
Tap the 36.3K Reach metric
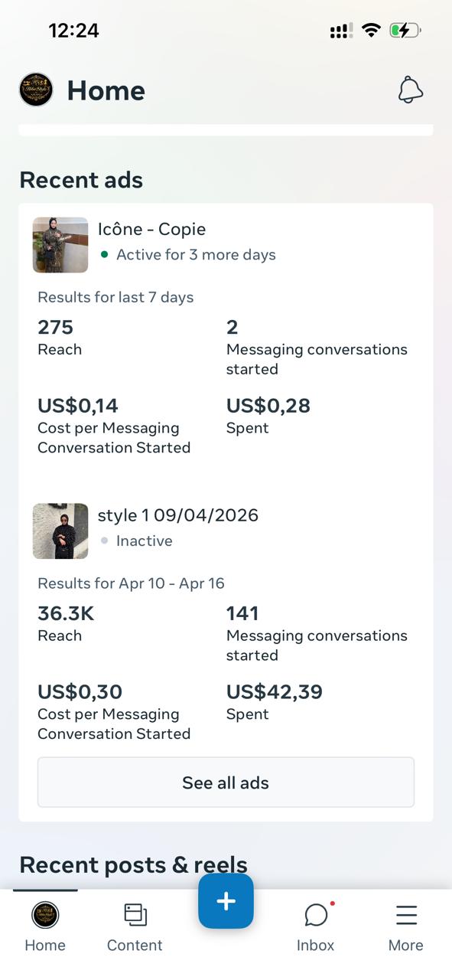[66, 623]
